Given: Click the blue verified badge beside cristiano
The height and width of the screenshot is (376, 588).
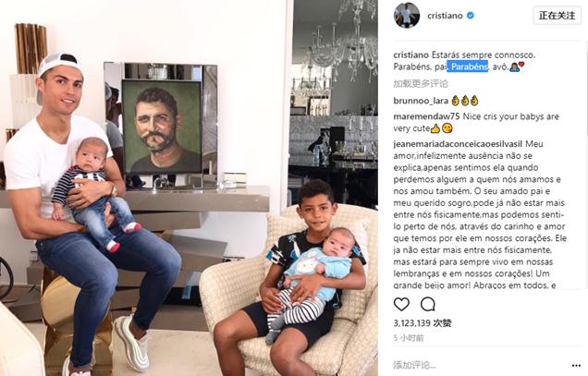Looking at the screenshot, I should [470, 16].
